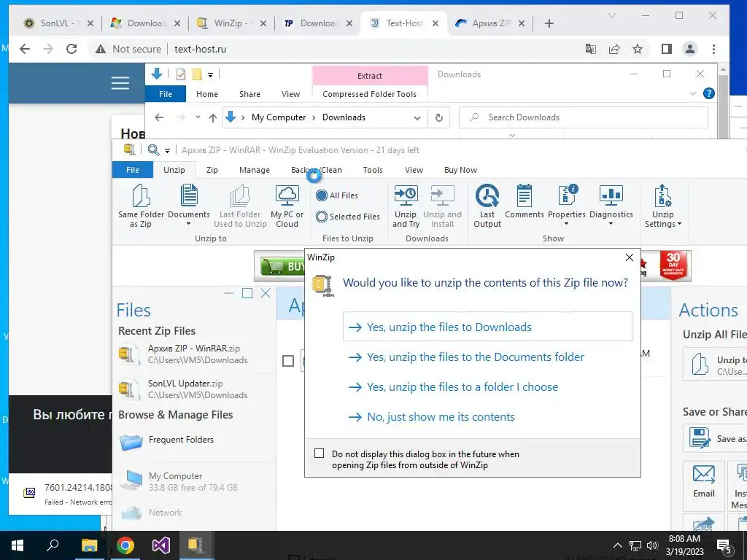747x560 pixels.
Task: Open File Explorer from the taskbar
Action: (89, 545)
